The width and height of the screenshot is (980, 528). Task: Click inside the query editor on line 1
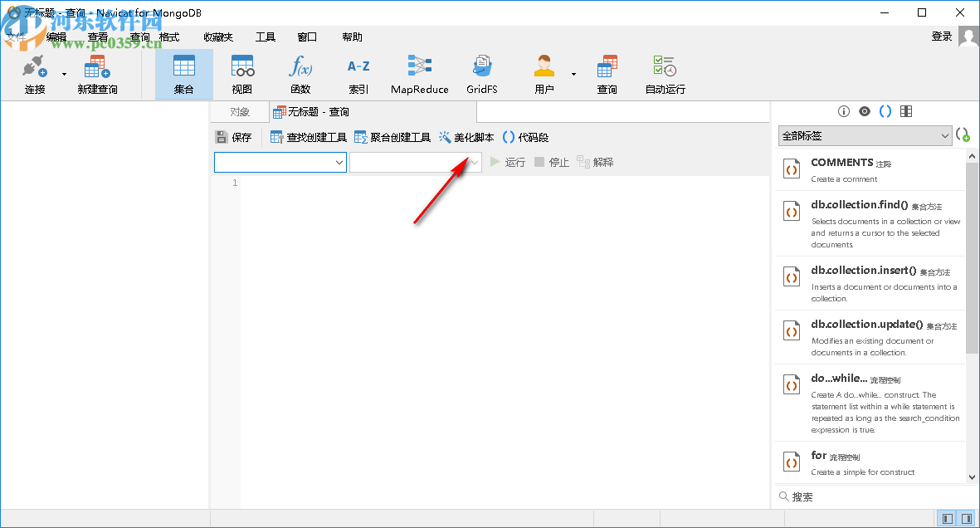pos(505,183)
